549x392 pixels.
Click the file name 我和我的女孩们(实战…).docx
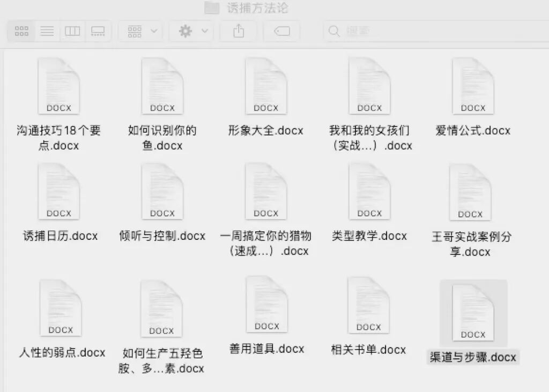[x=370, y=138]
